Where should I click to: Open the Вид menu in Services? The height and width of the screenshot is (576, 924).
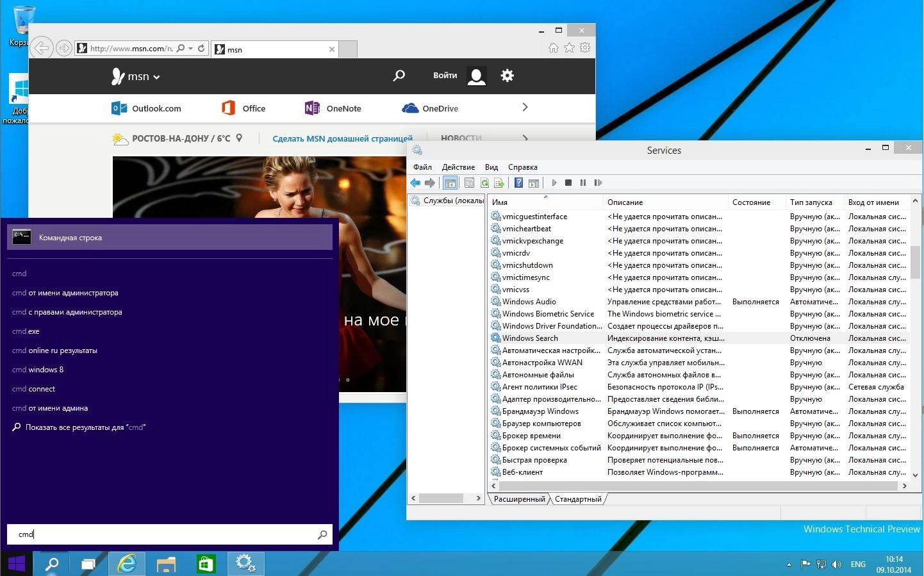point(491,167)
